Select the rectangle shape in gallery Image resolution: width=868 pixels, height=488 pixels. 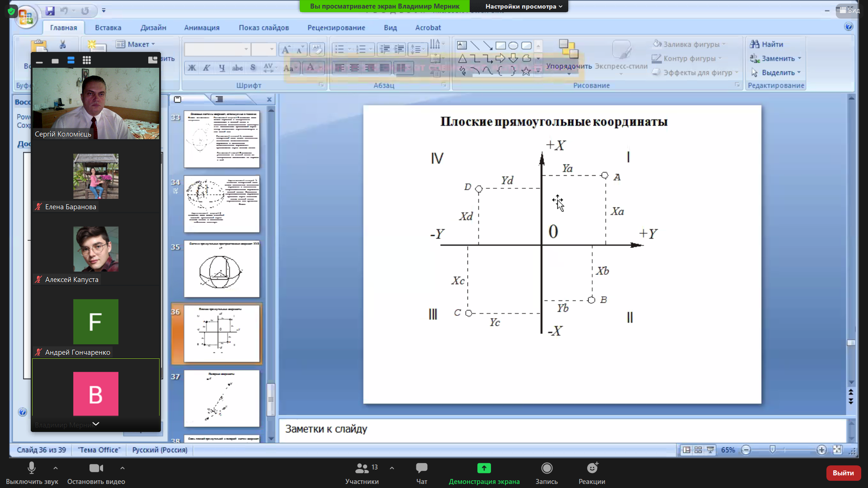point(500,46)
